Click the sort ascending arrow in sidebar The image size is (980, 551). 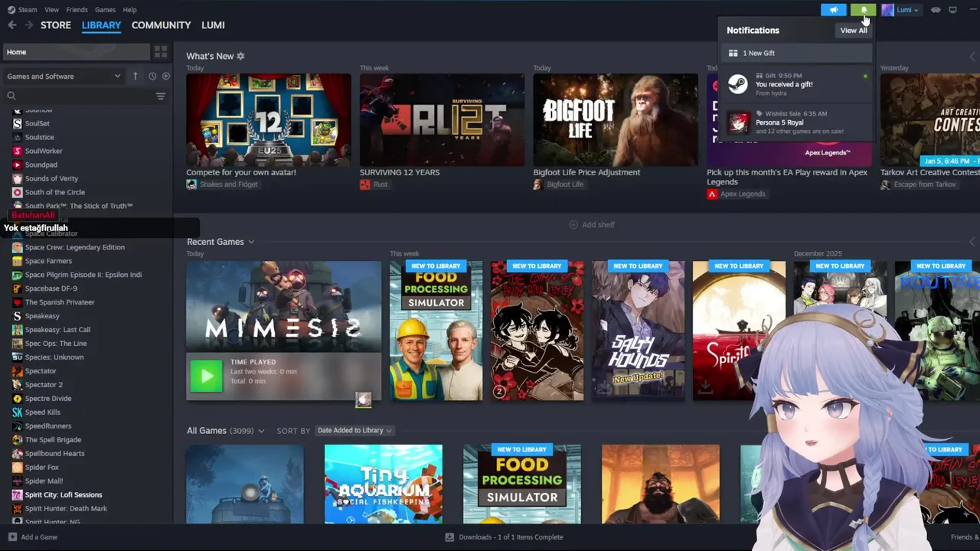[136, 76]
